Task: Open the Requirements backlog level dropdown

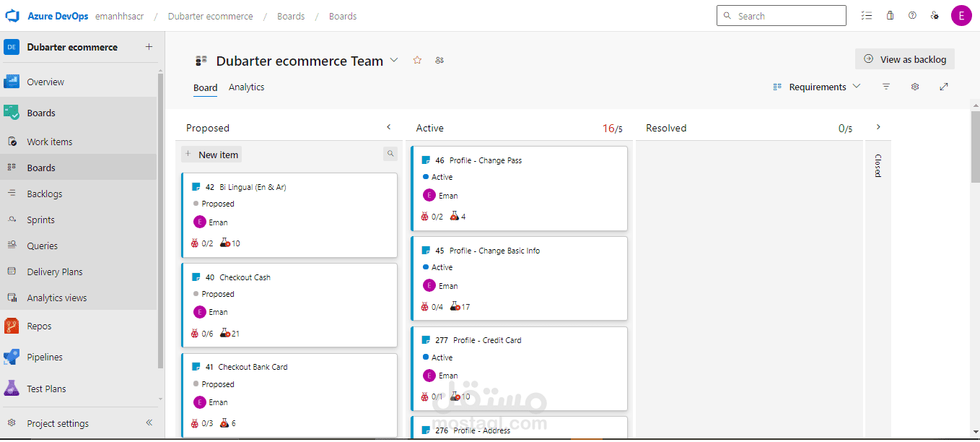Action: 817,87
